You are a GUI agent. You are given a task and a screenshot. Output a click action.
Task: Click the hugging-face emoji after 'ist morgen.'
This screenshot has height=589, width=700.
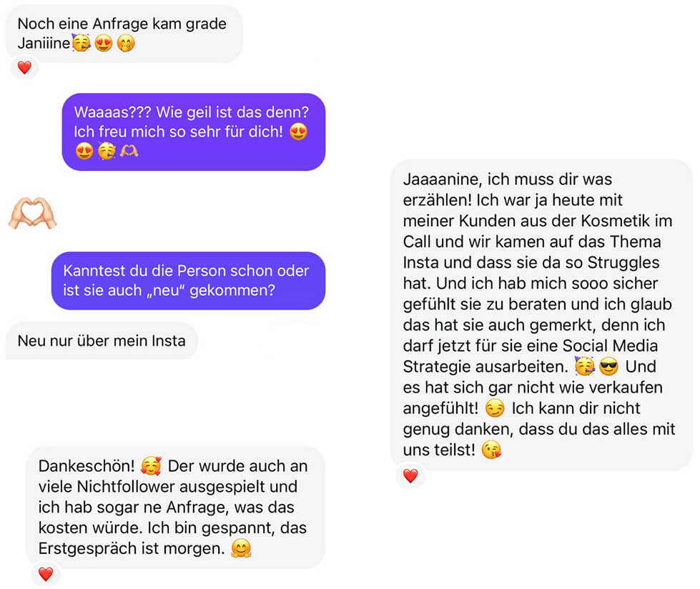241,548
